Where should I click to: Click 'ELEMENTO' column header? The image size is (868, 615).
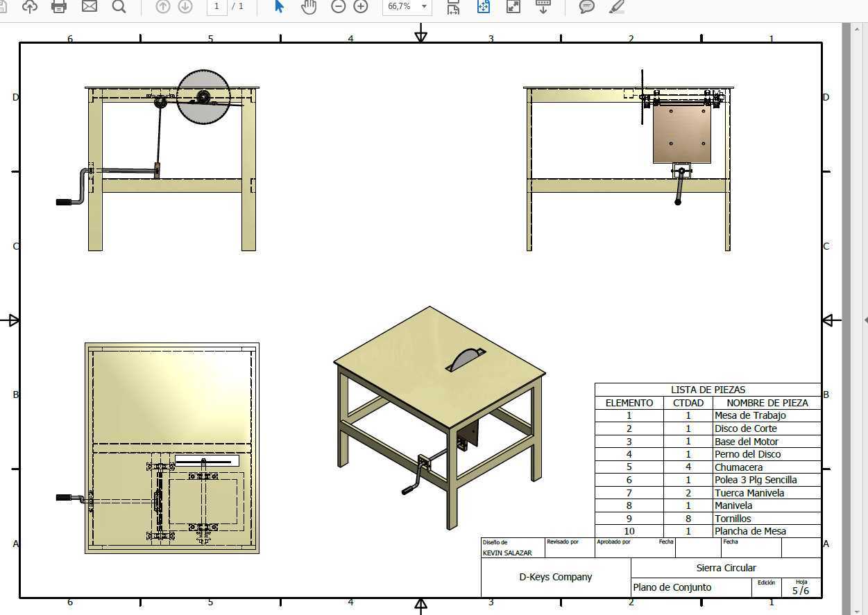point(629,403)
